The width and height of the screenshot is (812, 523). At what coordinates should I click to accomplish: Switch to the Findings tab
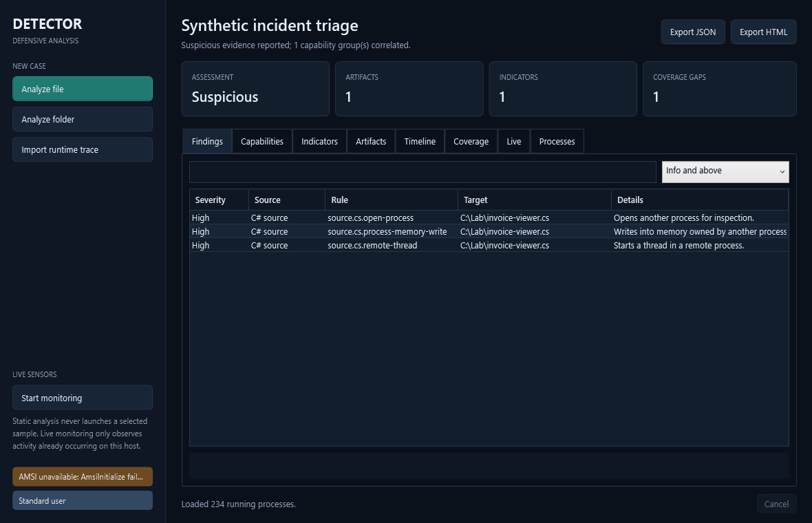click(207, 141)
